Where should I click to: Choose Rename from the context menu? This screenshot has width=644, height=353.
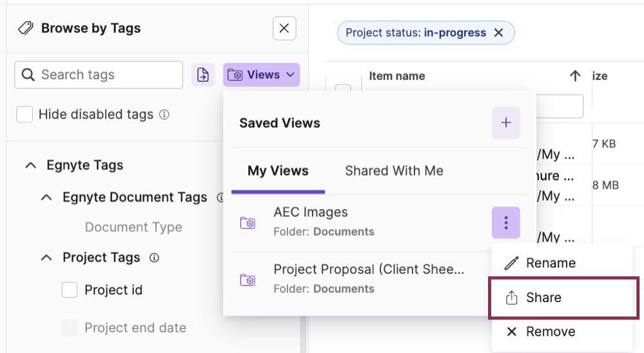click(x=562, y=263)
